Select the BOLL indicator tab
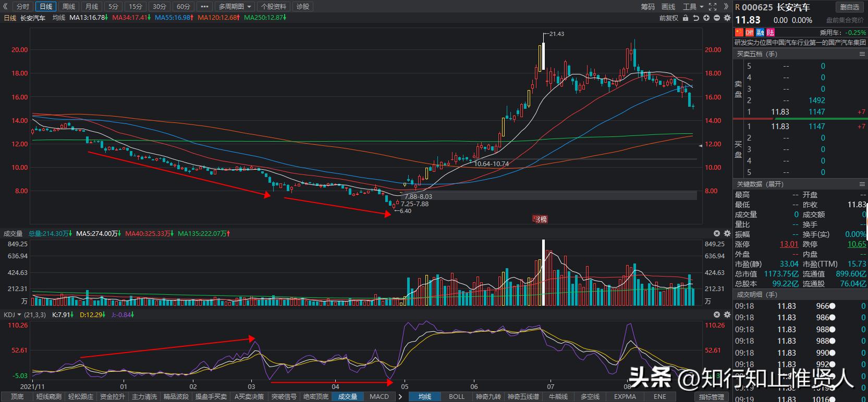The image size is (868, 402). tap(456, 397)
